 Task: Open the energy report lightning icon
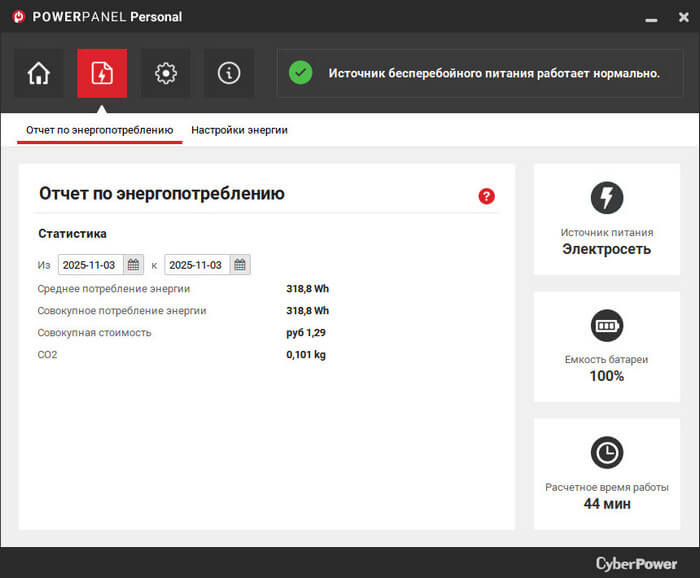coord(102,73)
